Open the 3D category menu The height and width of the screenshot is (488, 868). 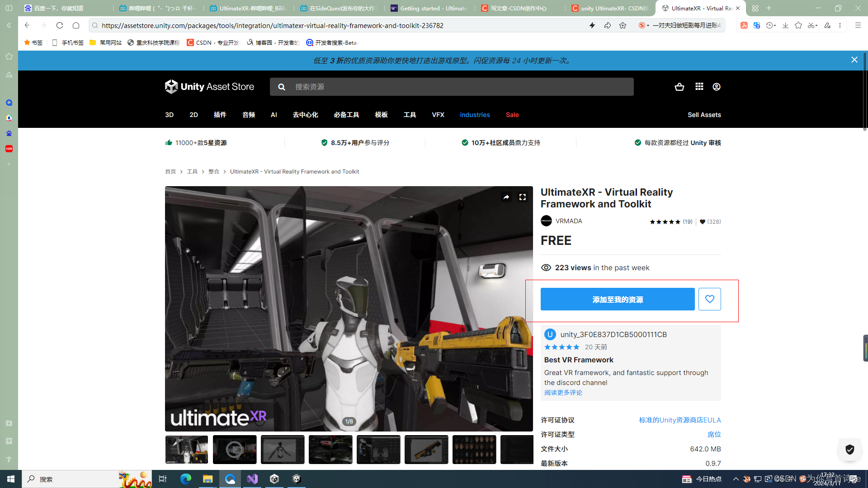[x=169, y=115]
